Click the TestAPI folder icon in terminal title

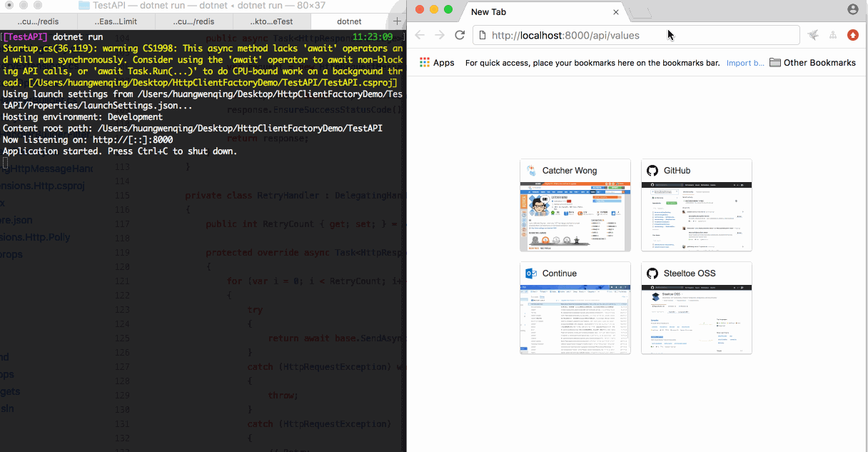click(x=84, y=5)
